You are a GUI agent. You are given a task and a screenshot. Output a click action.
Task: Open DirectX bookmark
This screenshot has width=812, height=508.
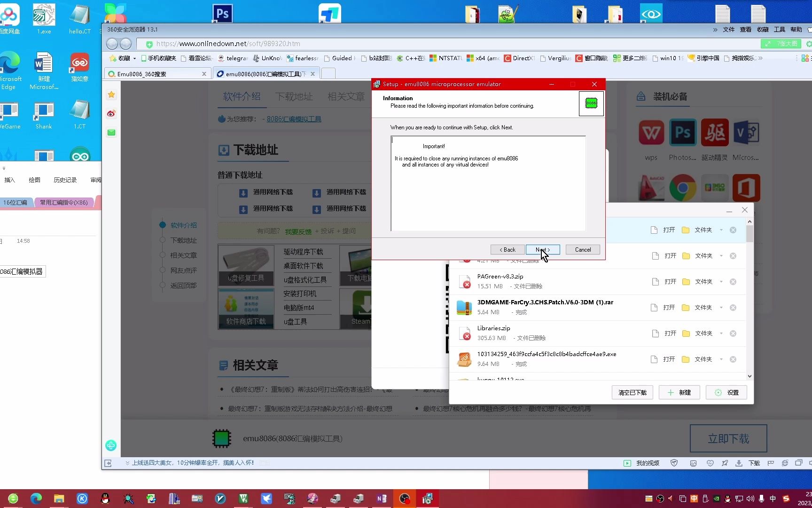pyautogui.click(x=519, y=58)
